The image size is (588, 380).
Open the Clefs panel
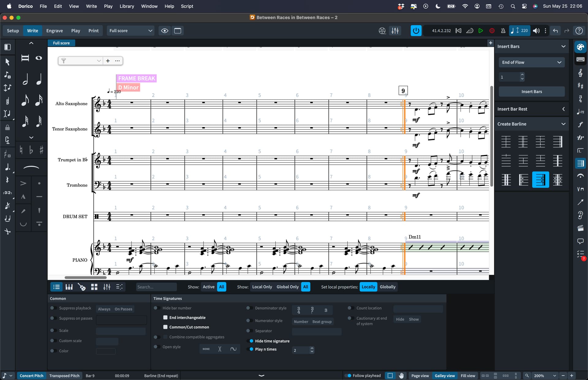pos(580,73)
